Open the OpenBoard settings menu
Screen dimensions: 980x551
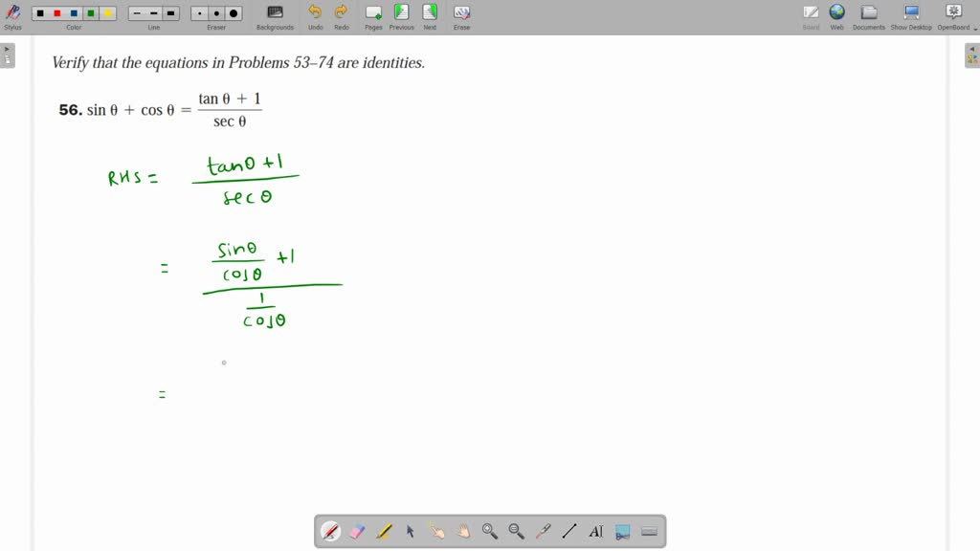coord(952,13)
